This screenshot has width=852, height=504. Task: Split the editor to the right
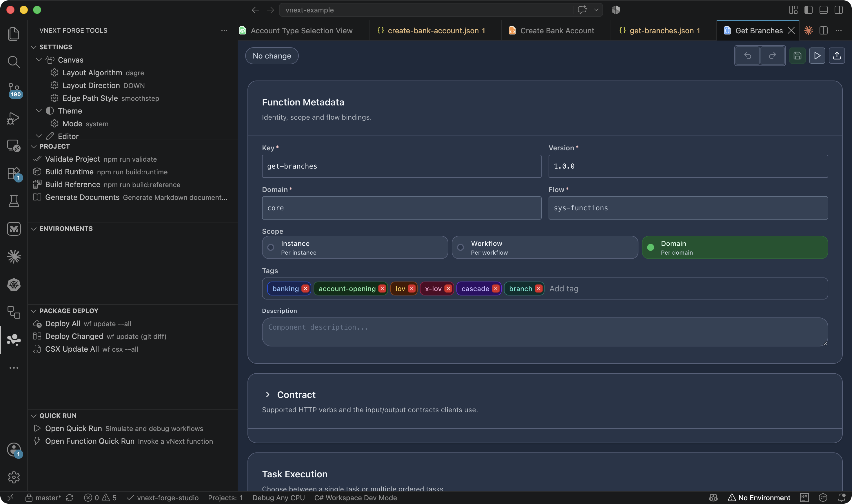[824, 31]
